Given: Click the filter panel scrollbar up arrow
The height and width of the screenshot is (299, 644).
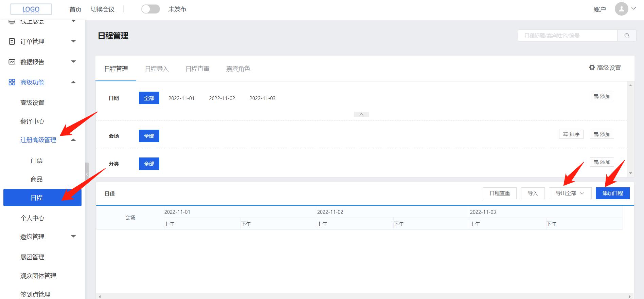Looking at the screenshot, I should click(x=630, y=85).
